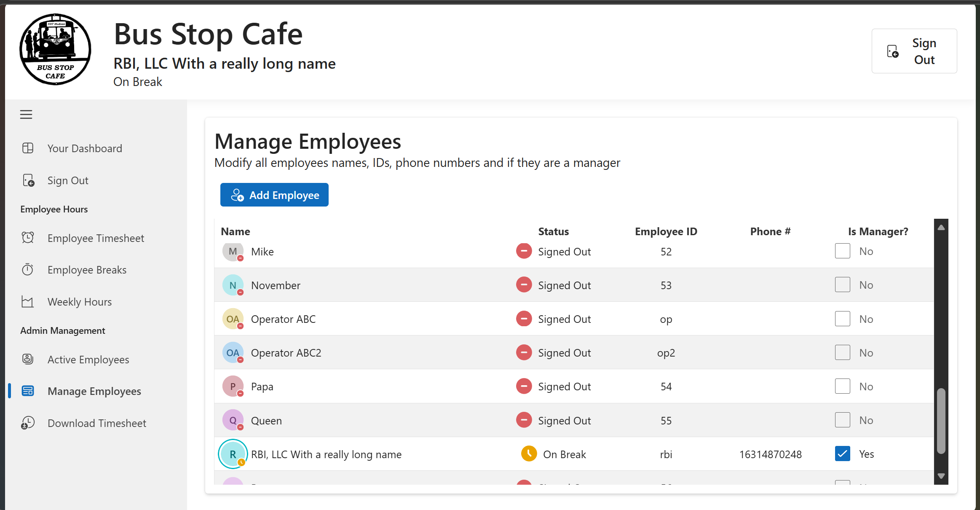Viewport: 980px width, 510px height.
Task: Open the hamburger menu in the sidebar
Action: click(x=26, y=114)
